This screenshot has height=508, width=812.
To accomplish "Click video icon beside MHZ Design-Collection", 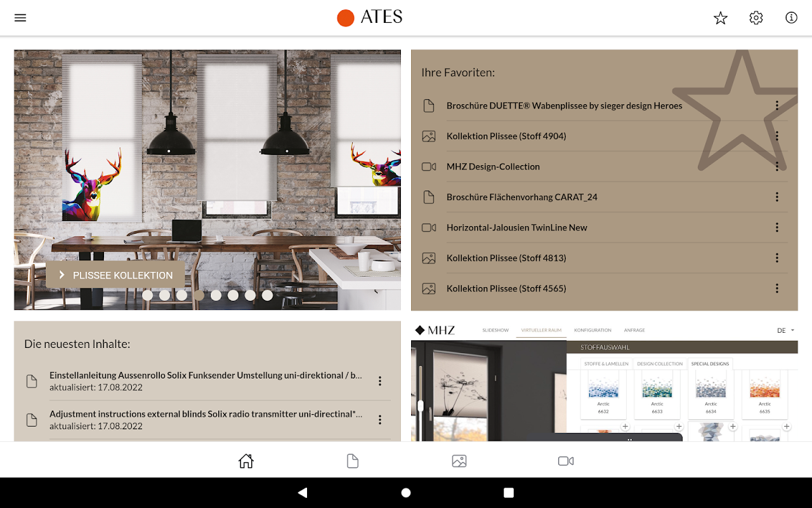I will tap(429, 167).
